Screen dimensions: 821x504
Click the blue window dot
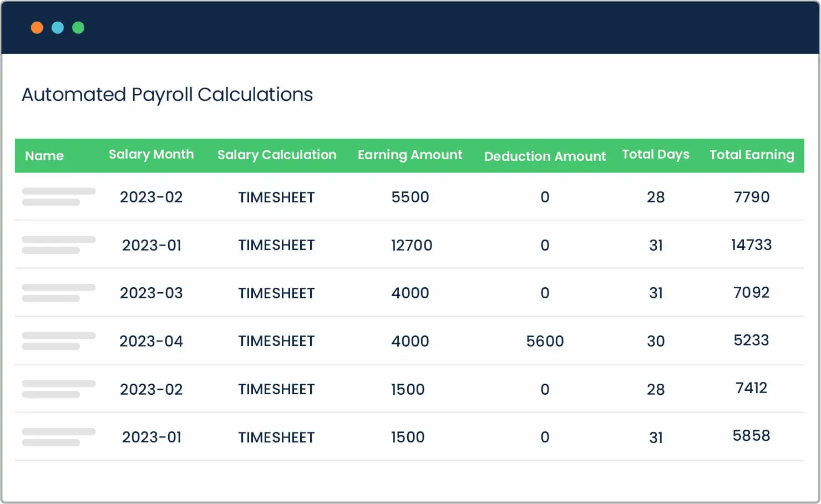point(58,28)
